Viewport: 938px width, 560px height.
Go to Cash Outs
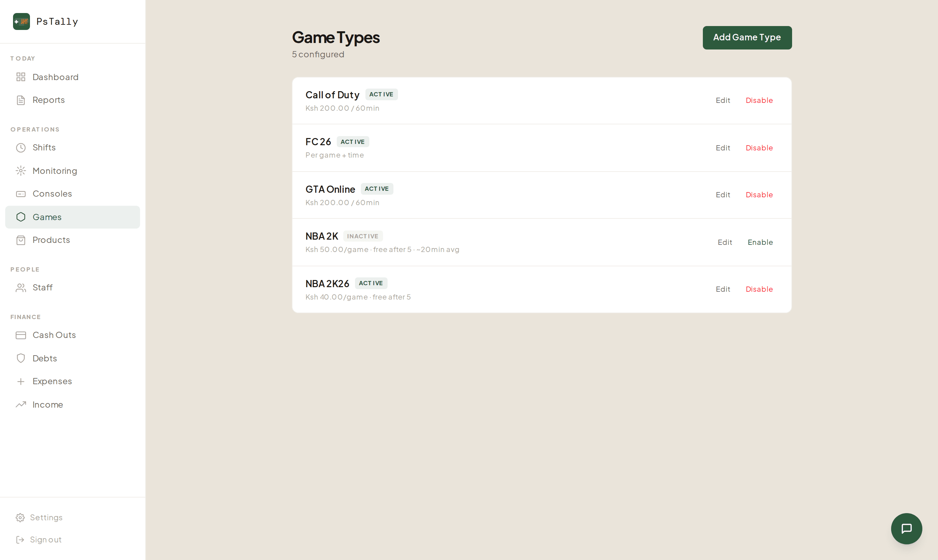73,335
